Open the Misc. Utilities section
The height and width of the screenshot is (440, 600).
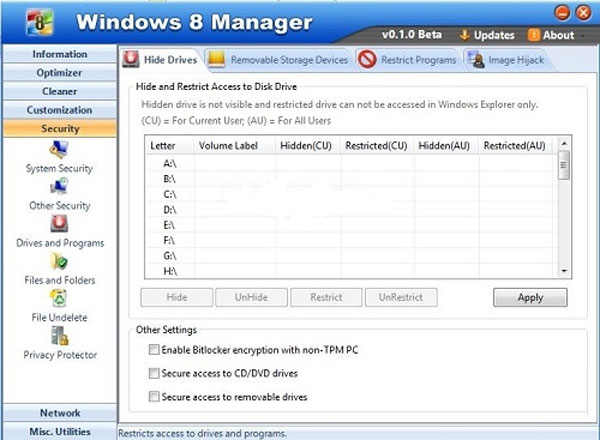(x=60, y=432)
